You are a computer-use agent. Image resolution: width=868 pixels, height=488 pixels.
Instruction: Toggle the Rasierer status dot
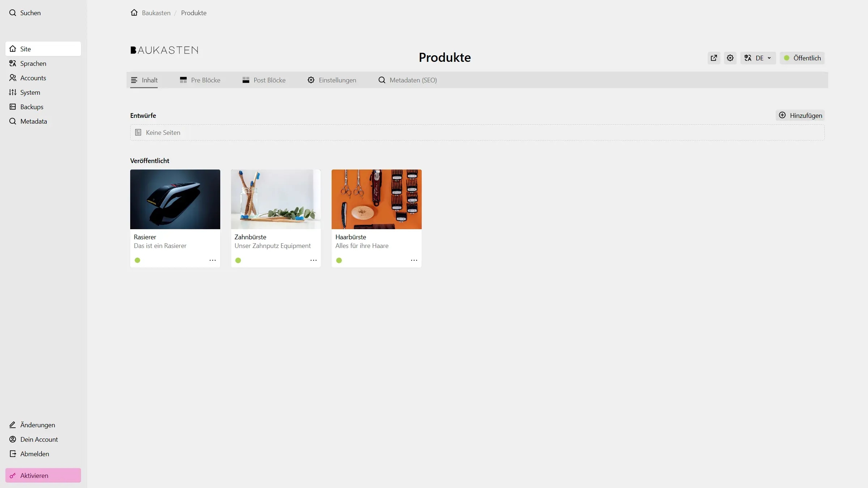(137, 260)
